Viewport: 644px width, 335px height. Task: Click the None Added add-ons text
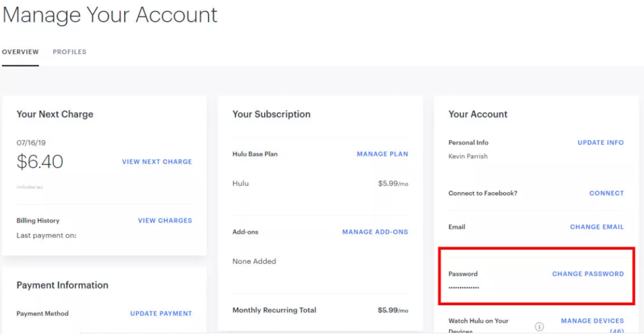[x=254, y=261]
